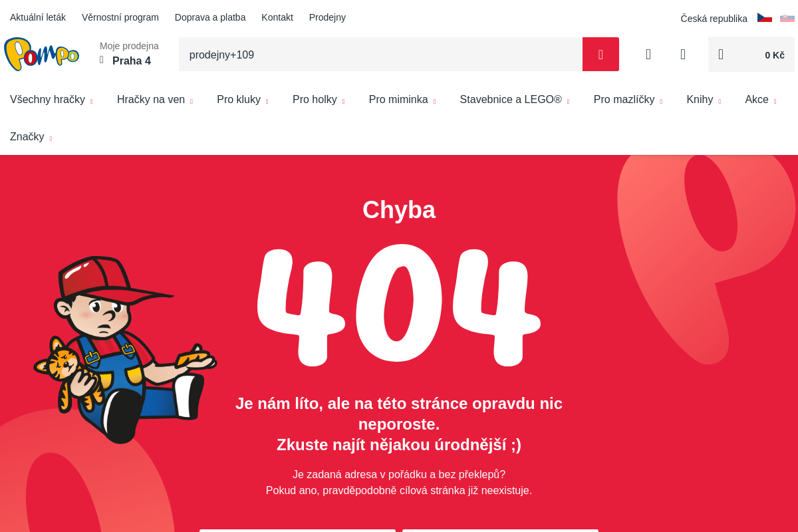Open Aktuální leták link
The width and height of the screenshot is (798, 532).
38,17
